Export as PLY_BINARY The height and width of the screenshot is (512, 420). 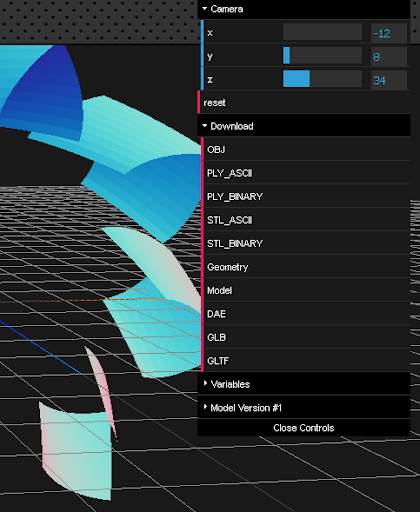click(x=307, y=196)
